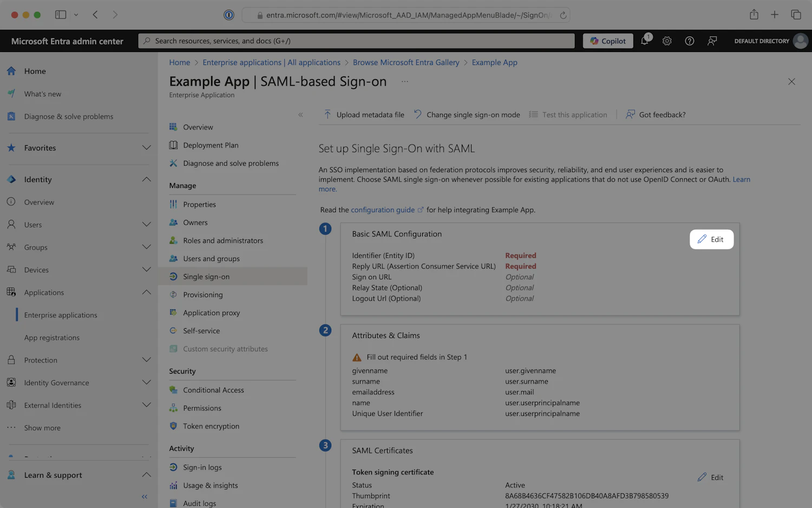Open the configuration guide link

click(x=383, y=210)
